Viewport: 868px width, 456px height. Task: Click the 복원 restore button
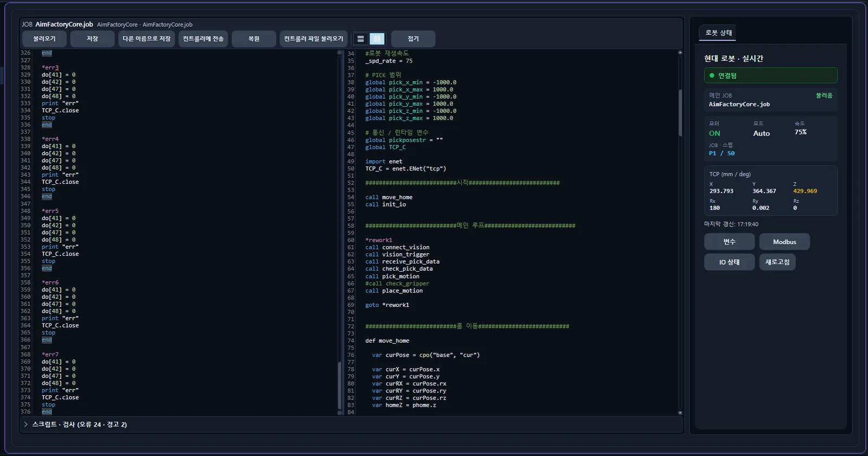(x=254, y=39)
